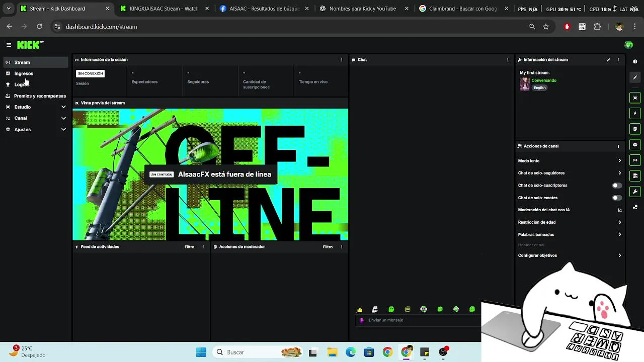Toggle the stream preview widget icon in right sidebar
644x362 pixels.
point(635,98)
